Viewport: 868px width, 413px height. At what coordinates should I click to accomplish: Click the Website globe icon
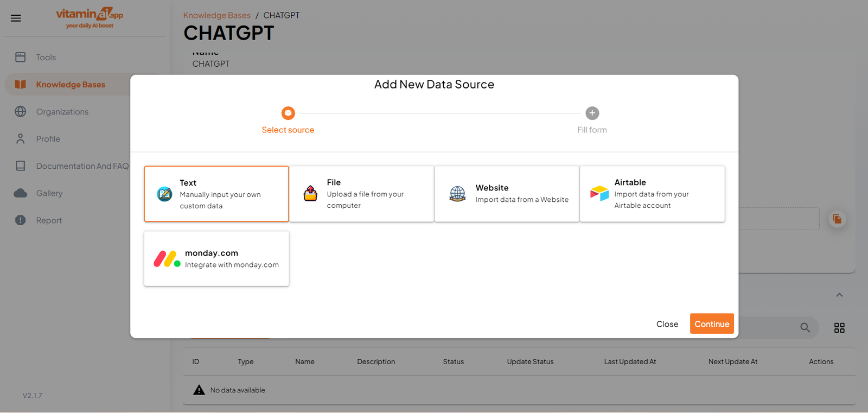457,194
